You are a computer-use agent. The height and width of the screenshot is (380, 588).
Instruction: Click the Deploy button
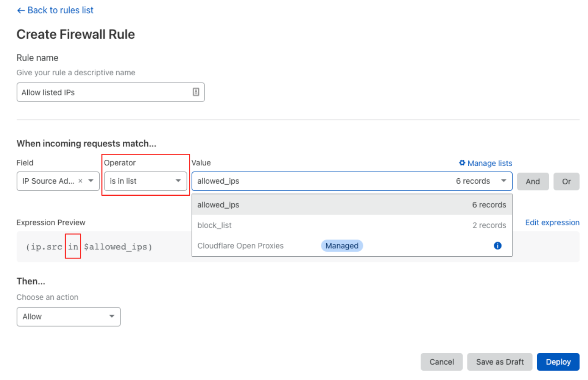coord(558,362)
